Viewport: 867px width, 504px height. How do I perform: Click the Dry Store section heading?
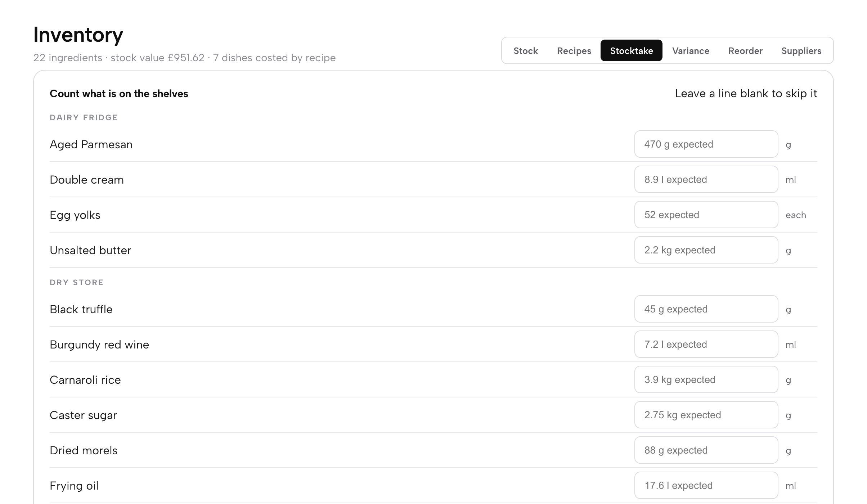[77, 283]
